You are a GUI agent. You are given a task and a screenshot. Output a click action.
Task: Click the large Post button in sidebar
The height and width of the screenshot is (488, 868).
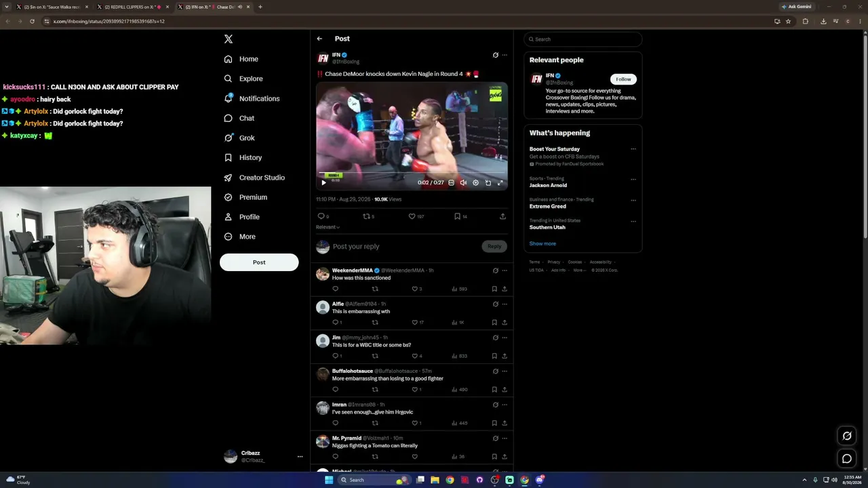coord(259,262)
